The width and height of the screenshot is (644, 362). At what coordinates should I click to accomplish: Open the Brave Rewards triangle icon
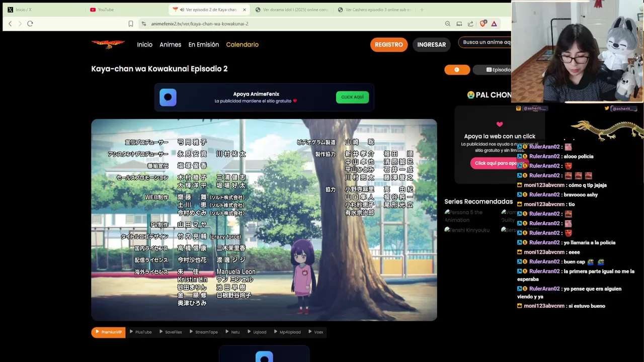(494, 24)
